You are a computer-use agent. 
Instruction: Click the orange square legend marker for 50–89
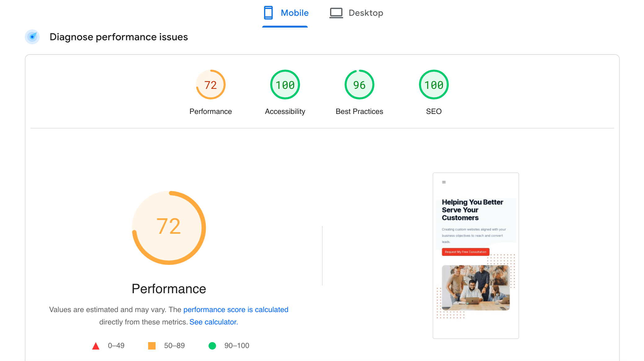152,345
